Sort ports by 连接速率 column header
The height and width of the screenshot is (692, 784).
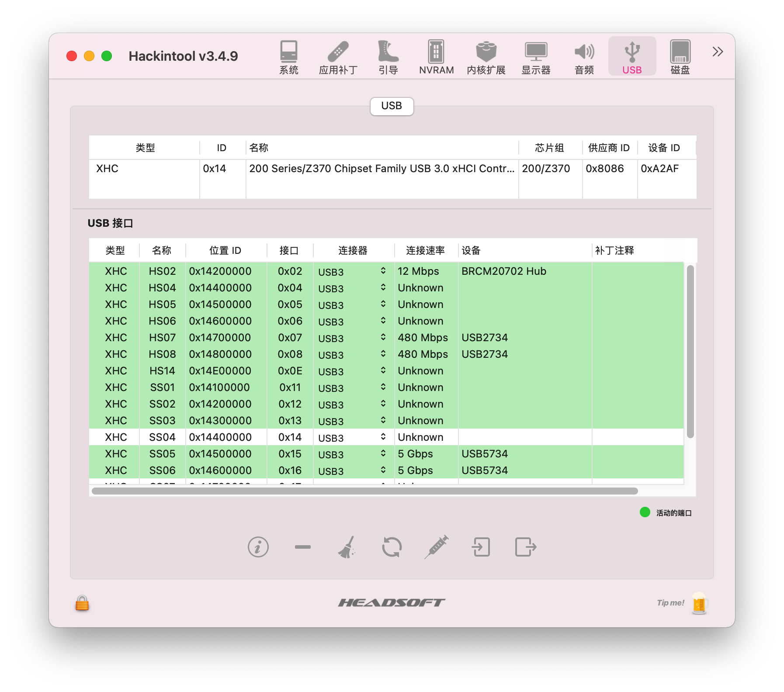(x=425, y=250)
